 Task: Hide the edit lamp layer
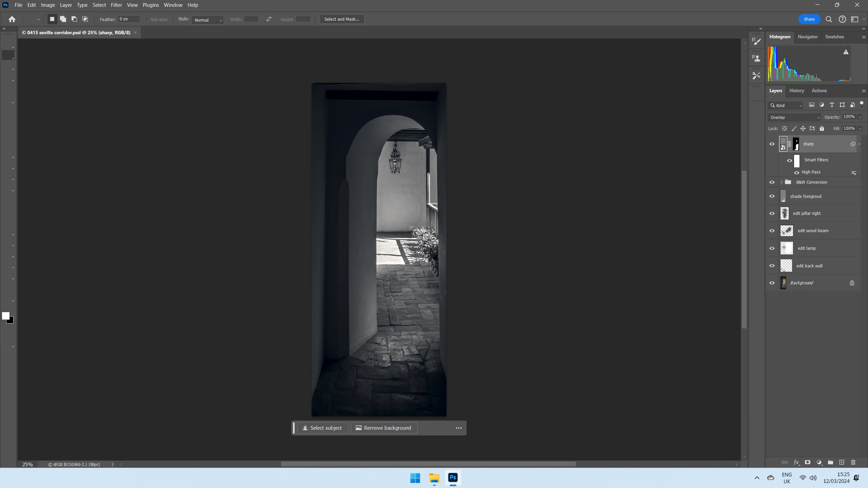pos(772,248)
